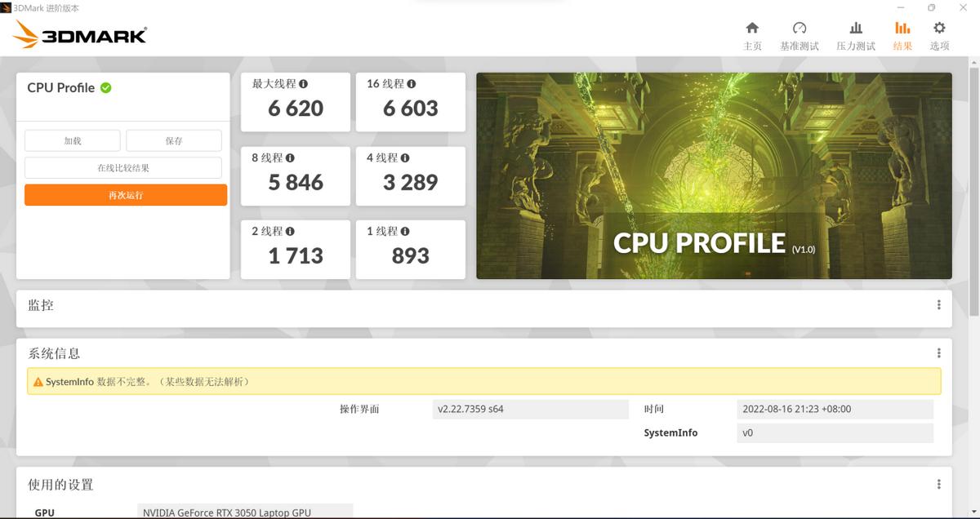Viewport: 980px width, 519px height.
Task: Select the 操作界面 version field
Action: point(531,408)
